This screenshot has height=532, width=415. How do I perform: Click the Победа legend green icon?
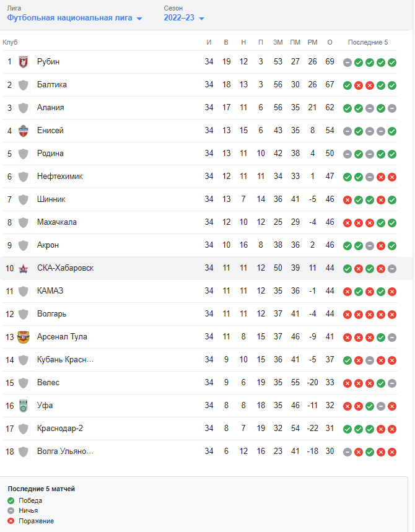click(x=11, y=501)
